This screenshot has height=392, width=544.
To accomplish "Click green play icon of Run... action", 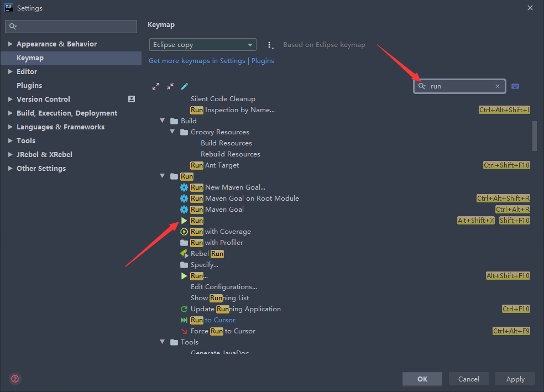I will click(x=184, y=276).
